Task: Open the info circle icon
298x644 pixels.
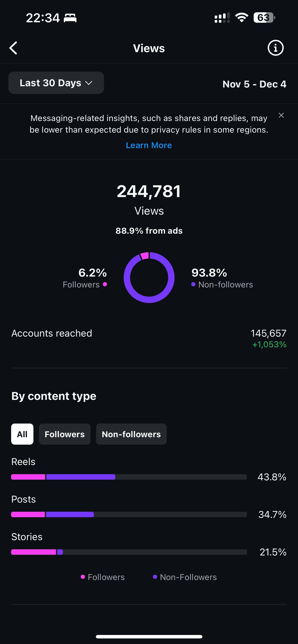Action: (275, 48)
